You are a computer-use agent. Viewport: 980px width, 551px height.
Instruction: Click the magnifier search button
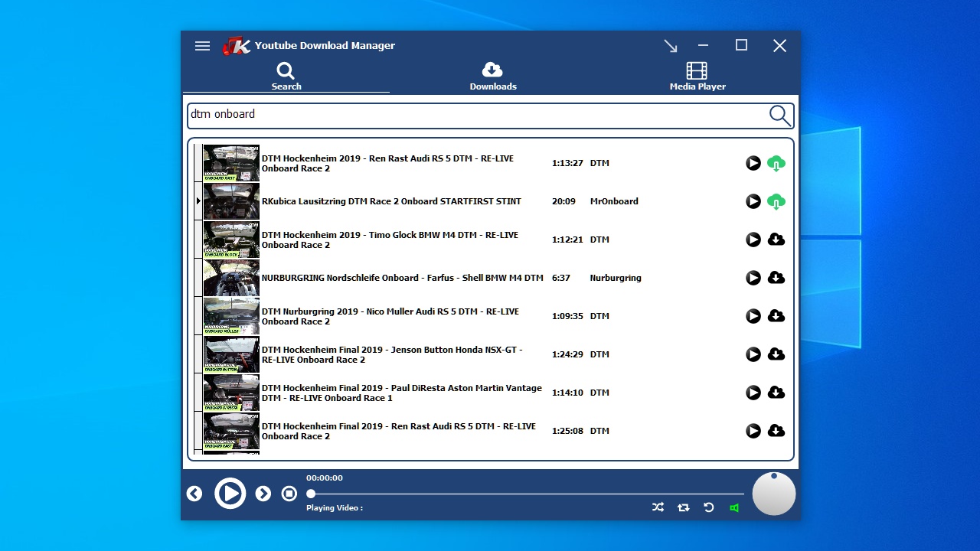pos(779,116)
